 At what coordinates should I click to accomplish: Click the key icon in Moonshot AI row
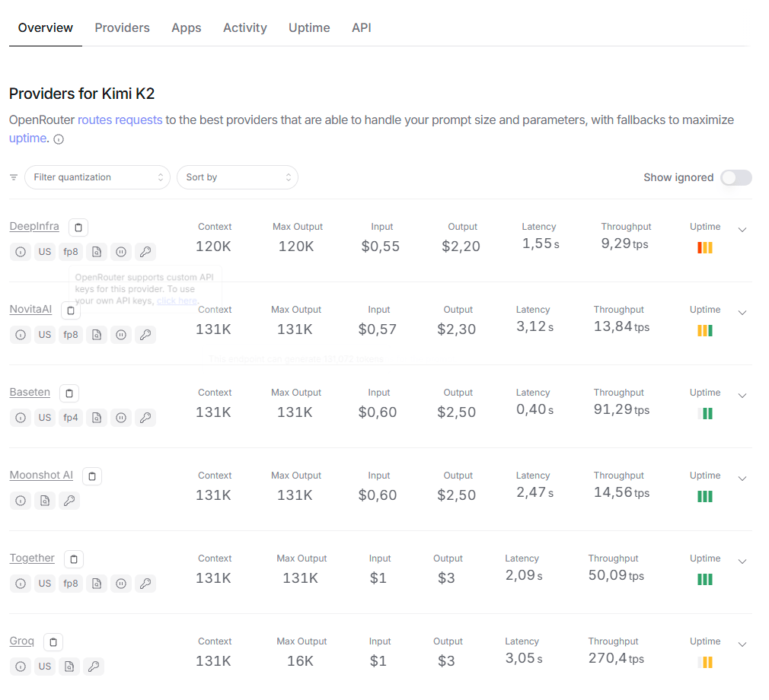[69, 501]
